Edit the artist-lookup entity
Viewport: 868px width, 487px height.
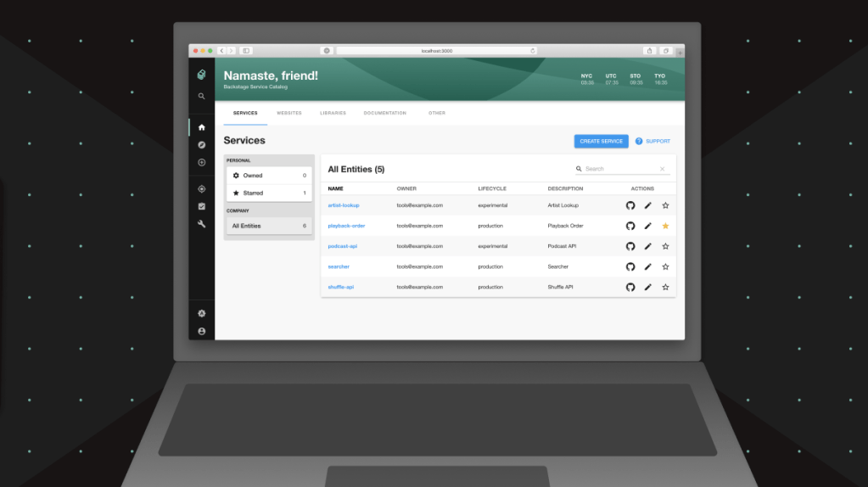(x=647, y=205)
